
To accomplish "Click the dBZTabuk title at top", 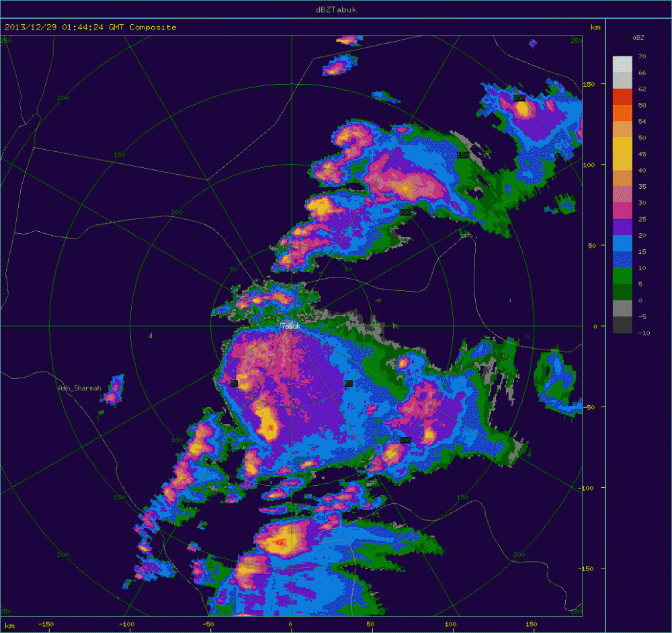I will [335, 9].
